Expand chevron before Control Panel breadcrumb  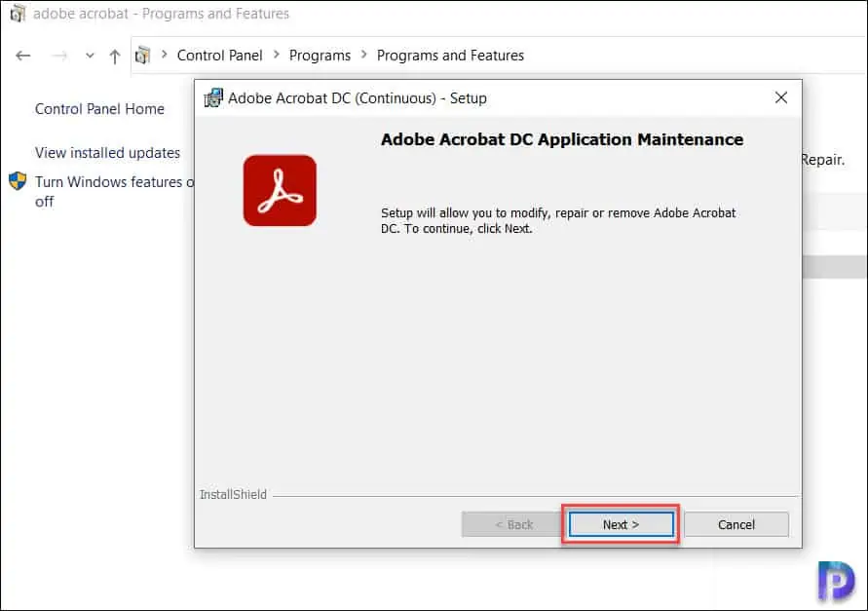[x=165, y=55]
